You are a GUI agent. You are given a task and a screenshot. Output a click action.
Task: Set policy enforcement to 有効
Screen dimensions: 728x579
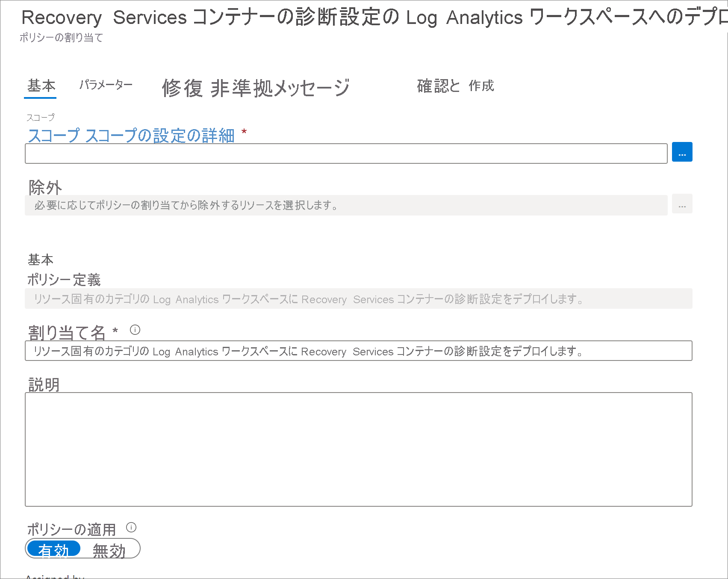(53, 549)
